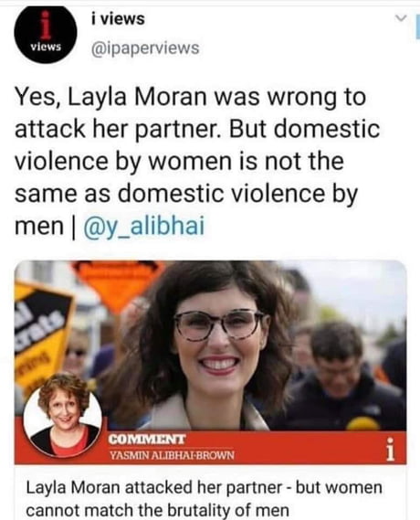Click the @ipaperviews handle
Image resolution: width=420 pixels, height=520 pixels.
pos(145,48)
